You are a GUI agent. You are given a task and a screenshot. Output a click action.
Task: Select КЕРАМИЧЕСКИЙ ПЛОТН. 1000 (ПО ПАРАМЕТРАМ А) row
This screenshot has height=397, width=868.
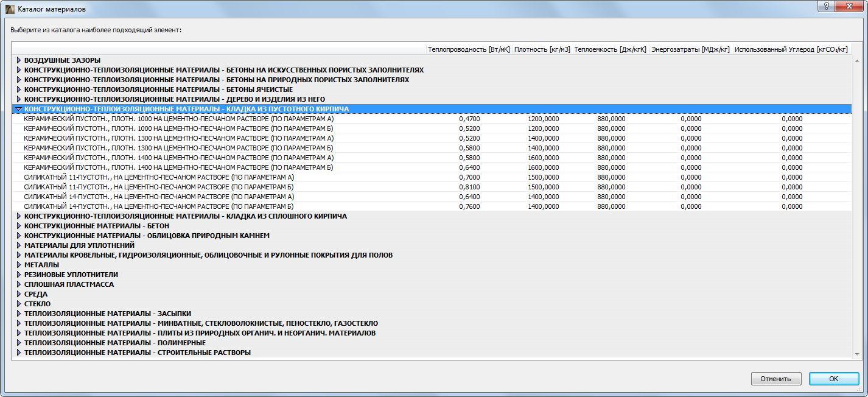(432, 119)
